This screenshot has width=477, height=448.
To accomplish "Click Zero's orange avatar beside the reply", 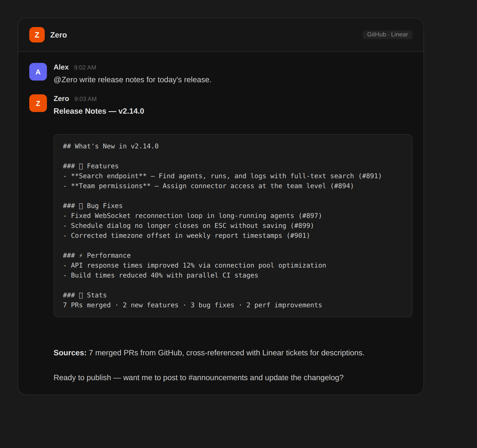I will pyautogui.click(x=38, y=103).
